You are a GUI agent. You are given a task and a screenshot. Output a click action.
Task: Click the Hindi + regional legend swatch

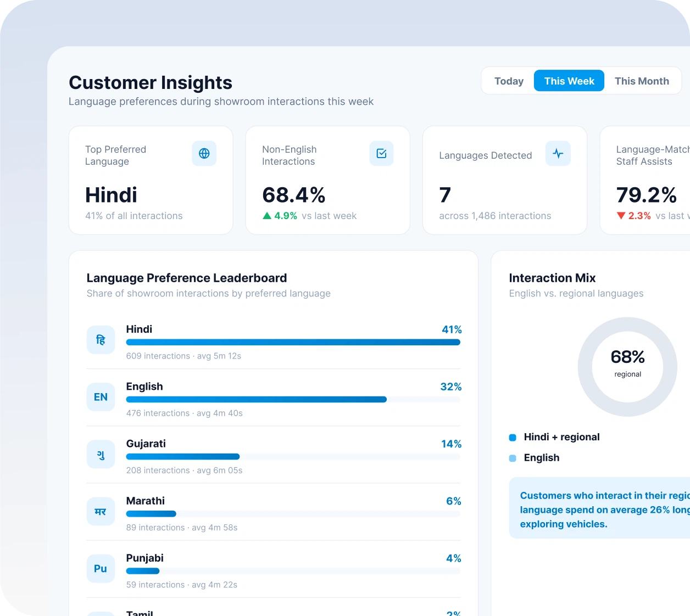(x=513, y=438)
